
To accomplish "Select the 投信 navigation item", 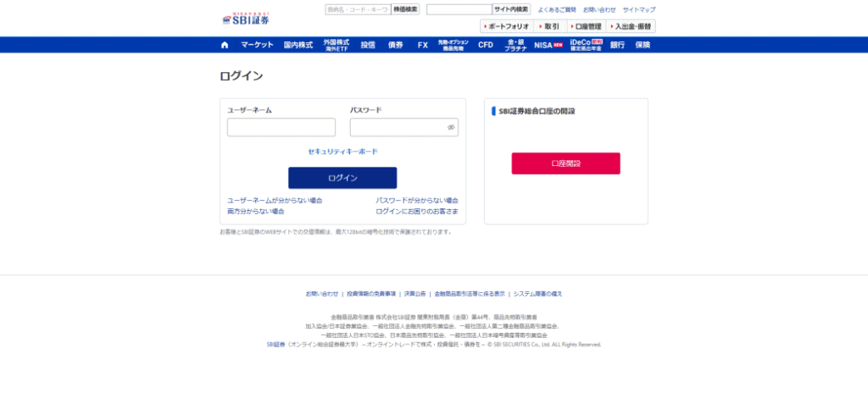I will pos(368,45).
